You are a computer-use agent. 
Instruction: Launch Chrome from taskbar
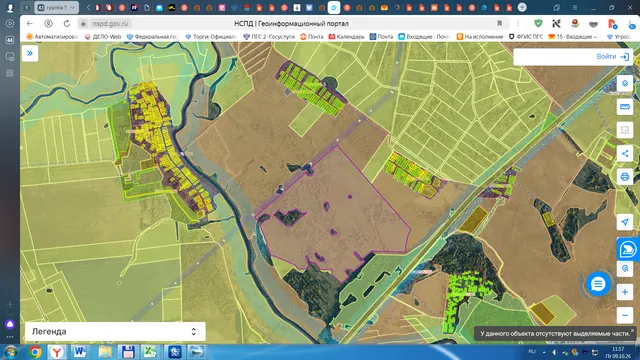pos(35,352)
